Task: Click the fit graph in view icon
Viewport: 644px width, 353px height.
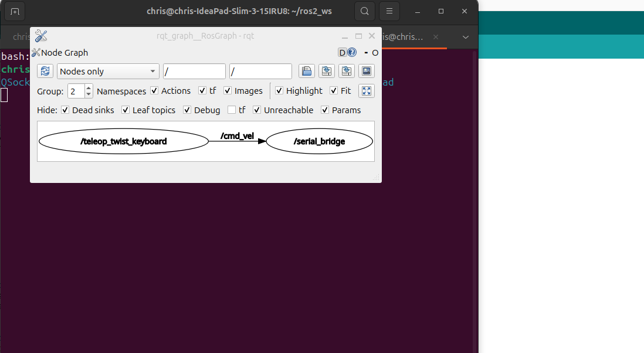Action: (366, 91)
